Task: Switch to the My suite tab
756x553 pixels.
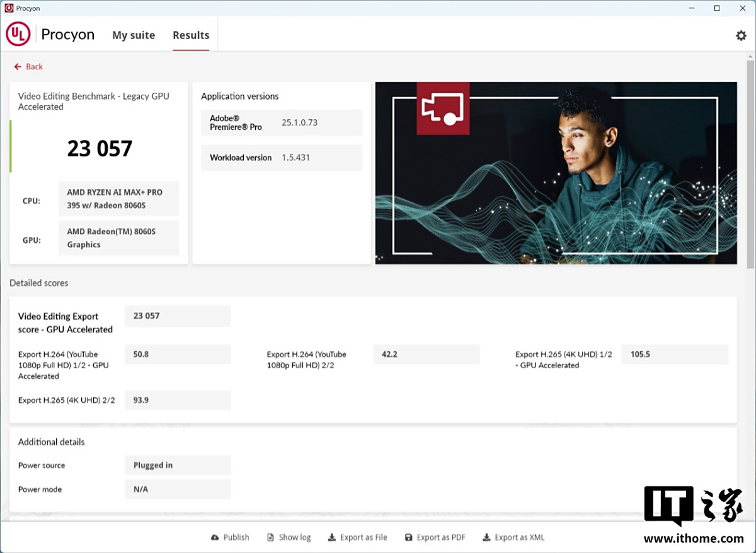Action: click(134, 35)
